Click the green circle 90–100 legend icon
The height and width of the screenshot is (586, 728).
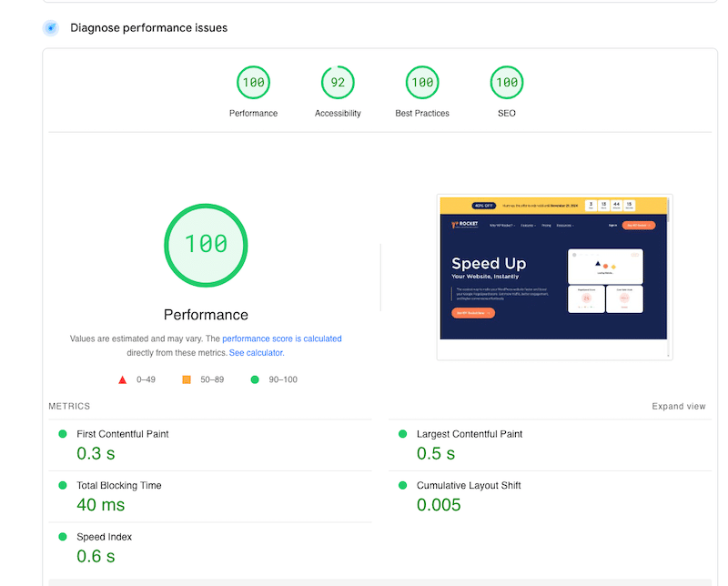tap(255, 379)
